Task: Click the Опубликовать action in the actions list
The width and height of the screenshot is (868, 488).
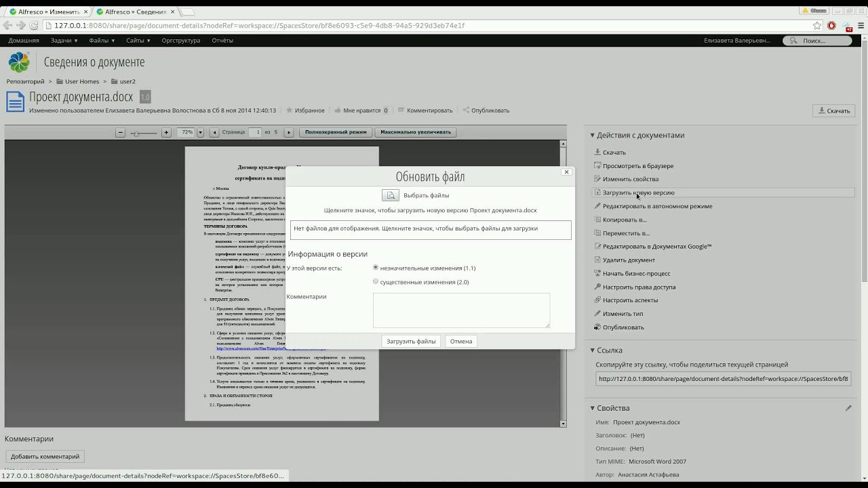Action: [x=623, y=327]
